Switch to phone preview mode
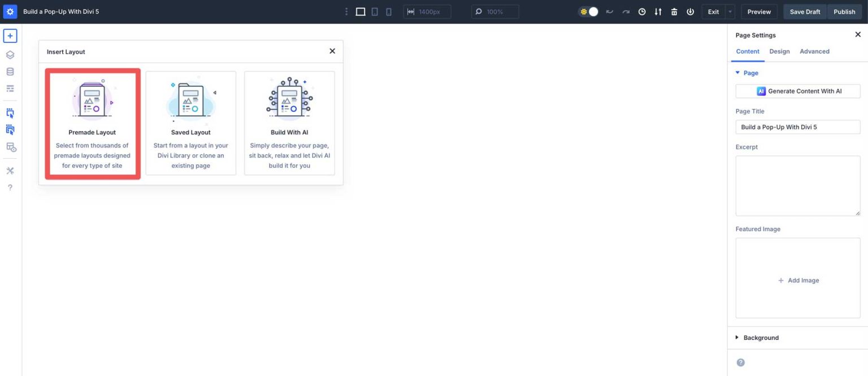Image resolution: width=868 pixels, height=376 pixels. pyautogui.click(x=389, y=11)
